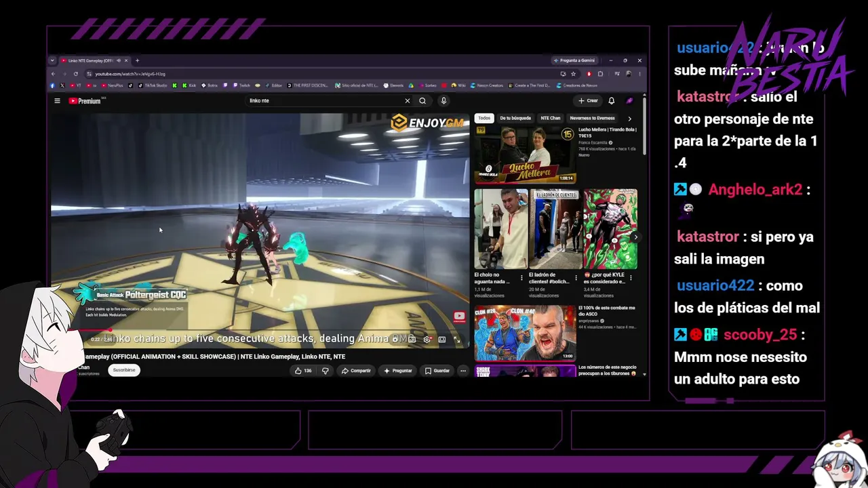868x488 pixels.
Task: Open the CLON combate ASCO video thumbnail
Action: tap(525, 333)
